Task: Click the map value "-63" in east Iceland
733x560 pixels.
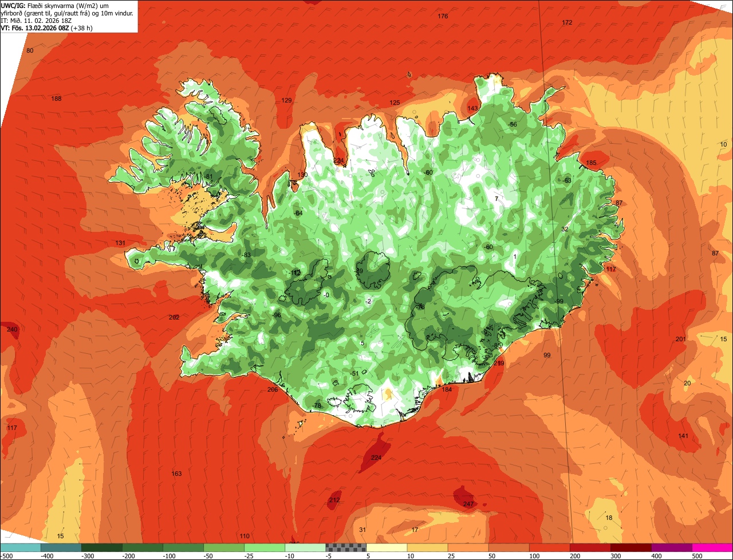Action: 567,181
